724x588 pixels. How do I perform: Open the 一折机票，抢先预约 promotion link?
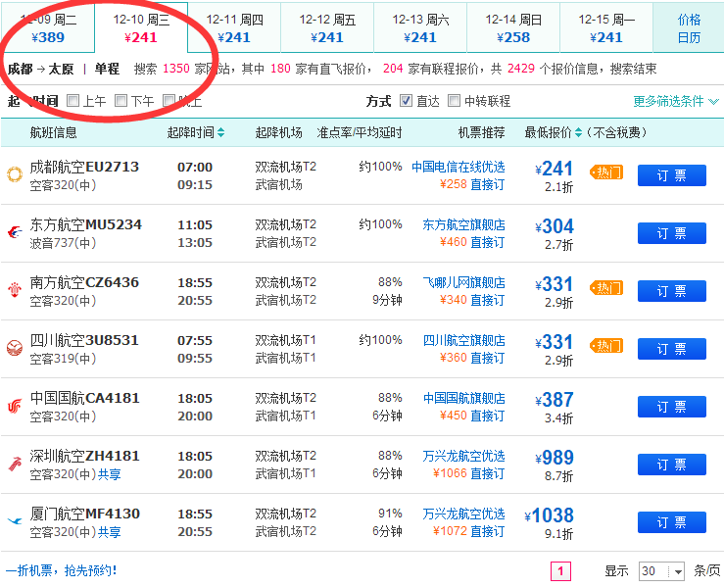[x=61, y=570]
